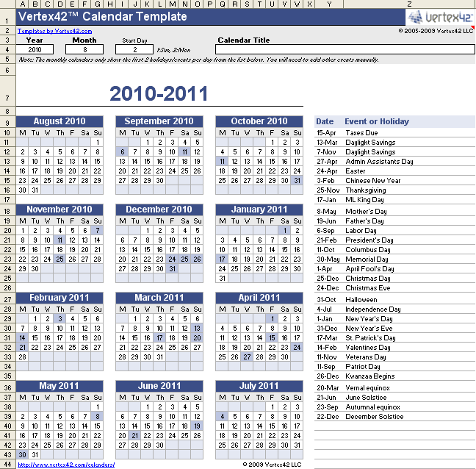Select the Veterans Day event

coord(366,357)
